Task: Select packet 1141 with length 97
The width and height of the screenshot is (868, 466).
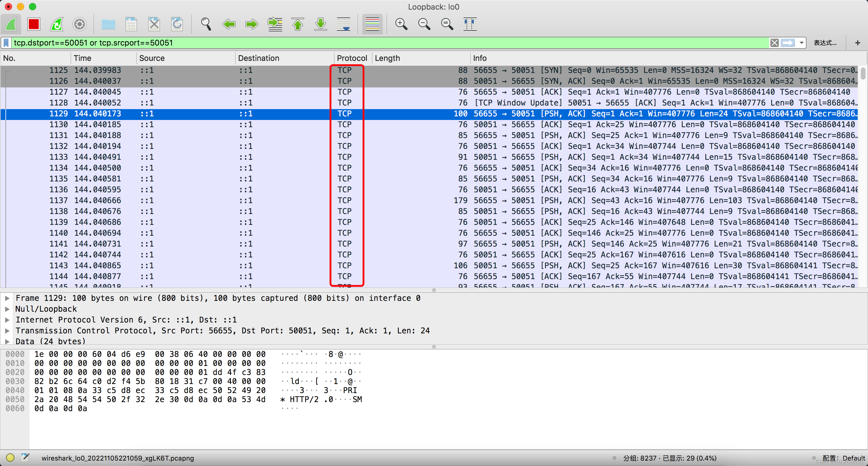Action: pos(429,244)
